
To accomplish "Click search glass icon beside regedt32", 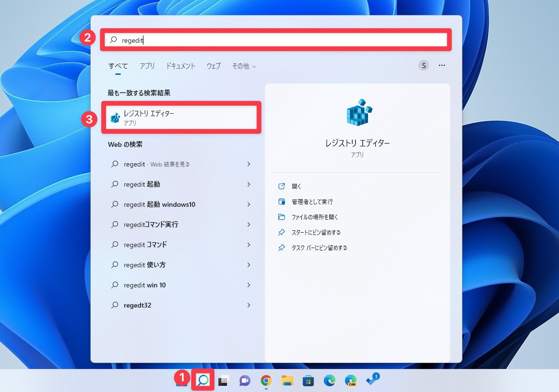I will (115, 305).
